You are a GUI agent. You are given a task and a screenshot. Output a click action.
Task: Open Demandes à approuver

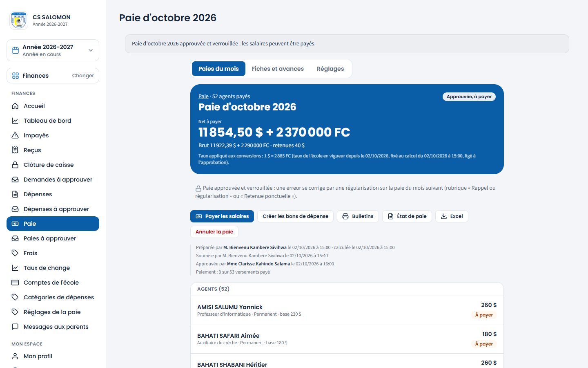coord(53,180)
